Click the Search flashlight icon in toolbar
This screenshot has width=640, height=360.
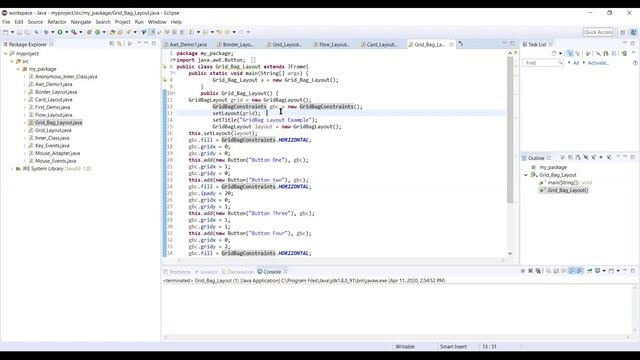[128, 32]
